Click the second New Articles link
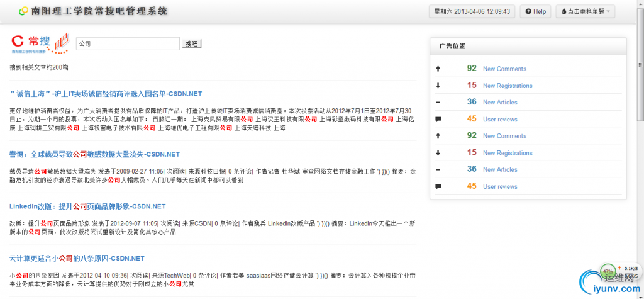644x299 pixels. (x=500, y=169)
